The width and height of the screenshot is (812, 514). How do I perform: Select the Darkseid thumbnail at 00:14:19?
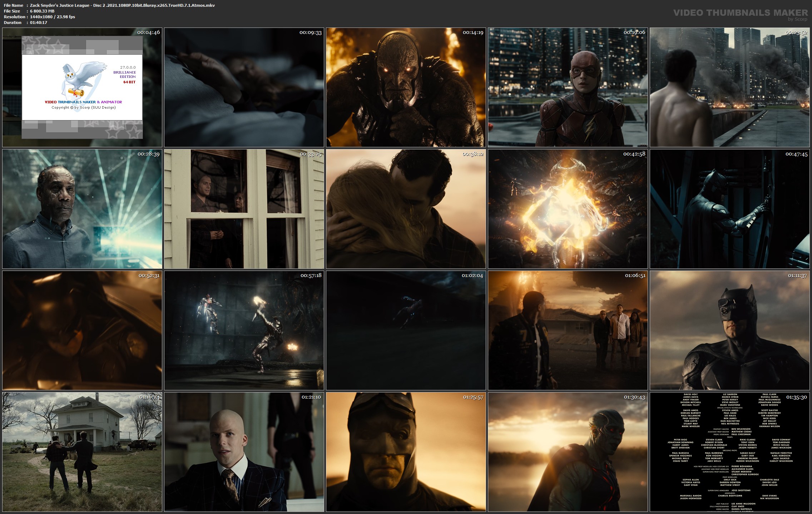[406, 87]
